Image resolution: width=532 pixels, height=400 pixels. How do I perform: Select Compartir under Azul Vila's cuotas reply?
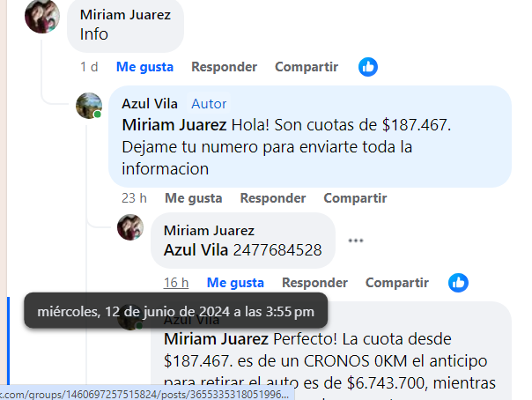click(355, 198)
